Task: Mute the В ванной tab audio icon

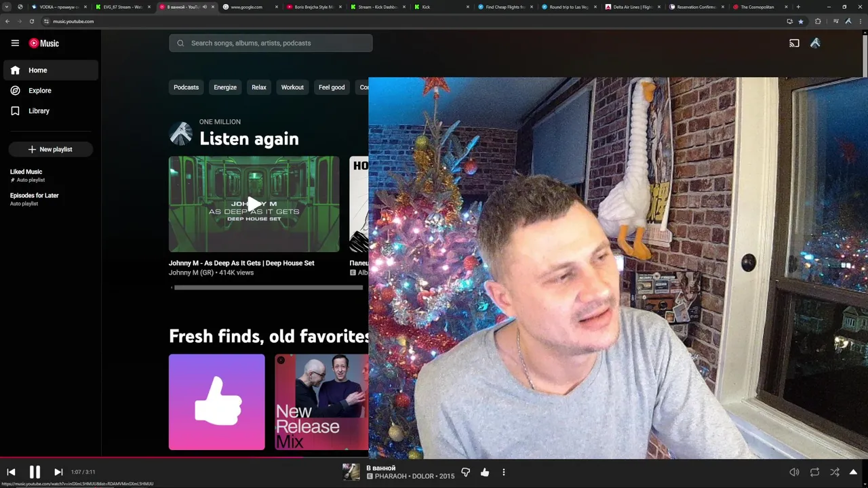Action: click(205, 7)
